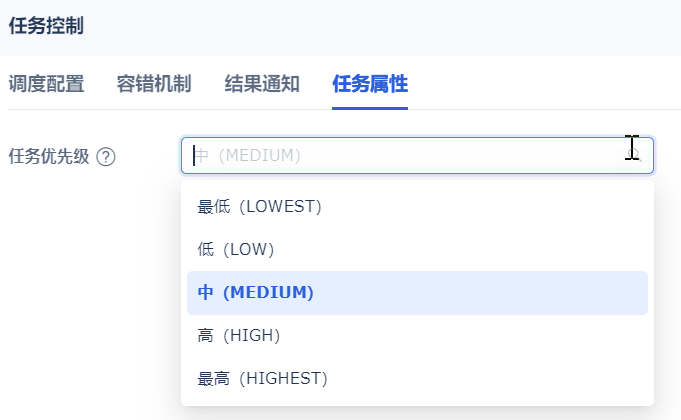Choose 最高 (HIGHEST) priority option
The image size is (681, 420).
coord(262,378)
